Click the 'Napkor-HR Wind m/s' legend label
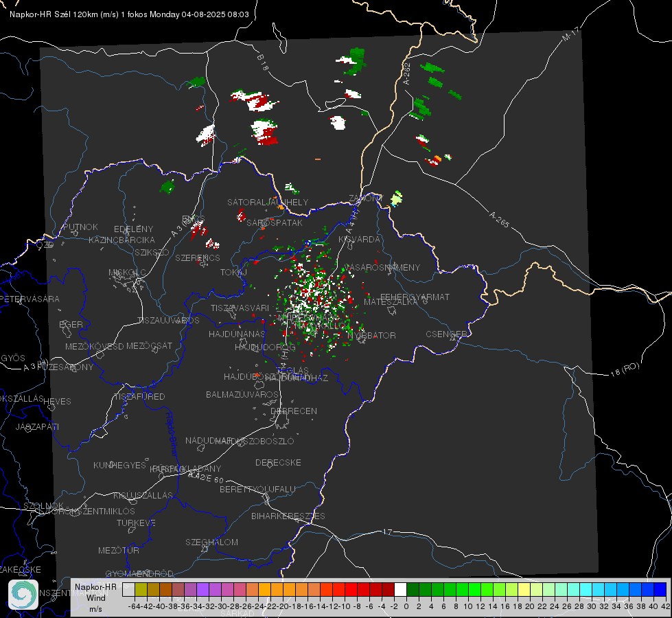This screenshot has width=672, height=618. click(x=95, y=597)
